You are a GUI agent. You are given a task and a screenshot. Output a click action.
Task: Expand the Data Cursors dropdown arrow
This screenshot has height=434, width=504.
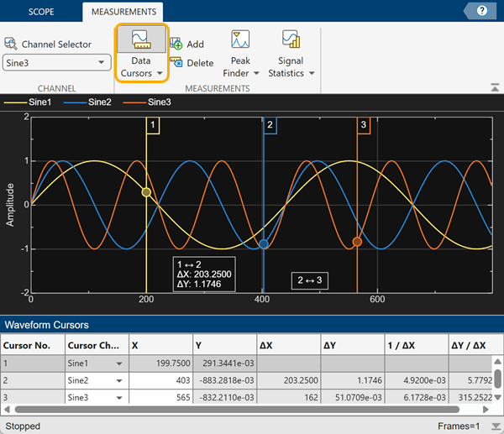160,73
